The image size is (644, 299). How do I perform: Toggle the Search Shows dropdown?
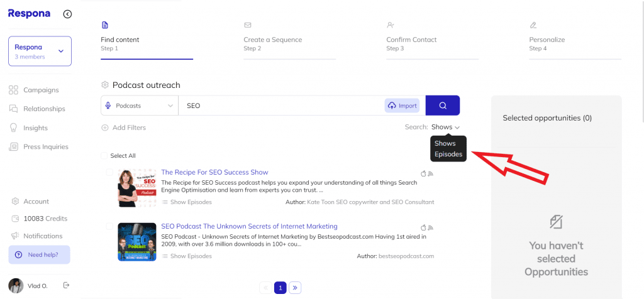coord(445,127)
